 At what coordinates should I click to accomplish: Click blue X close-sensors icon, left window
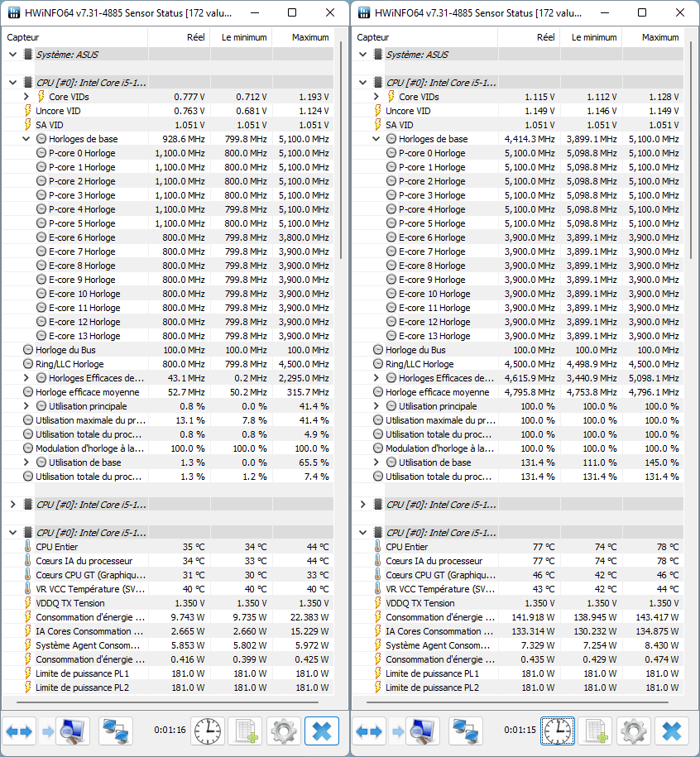click(322, 731)
